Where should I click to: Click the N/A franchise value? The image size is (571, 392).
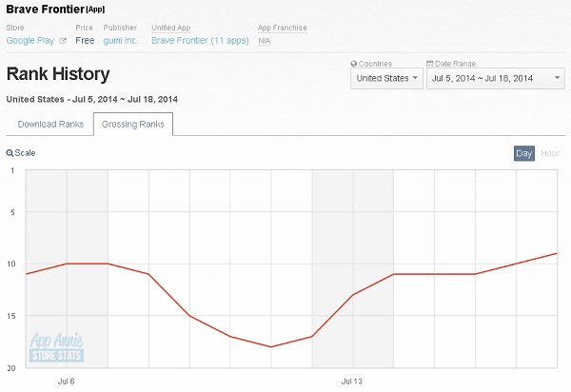264,41
